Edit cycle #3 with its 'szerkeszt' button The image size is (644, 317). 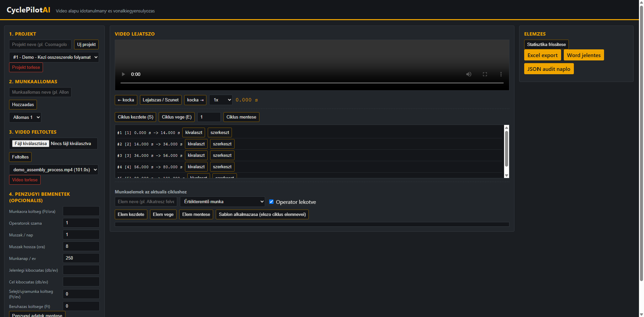tap(222, 155)
